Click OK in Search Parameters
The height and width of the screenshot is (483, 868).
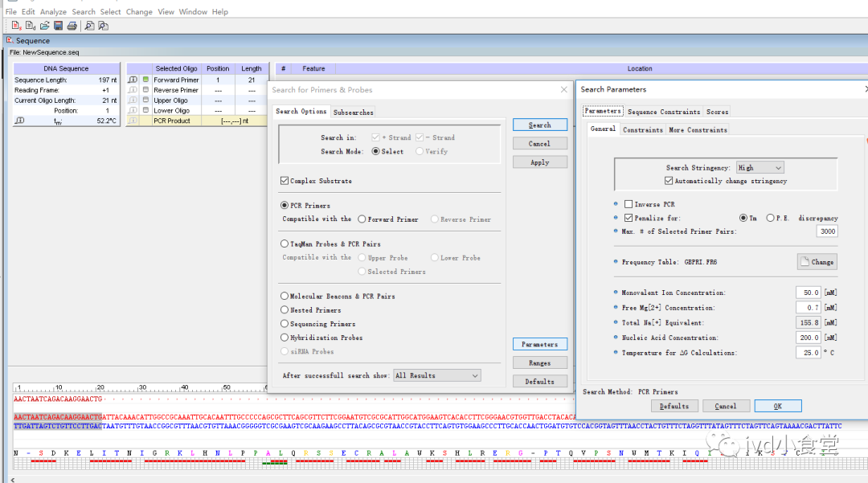[778, 406]
